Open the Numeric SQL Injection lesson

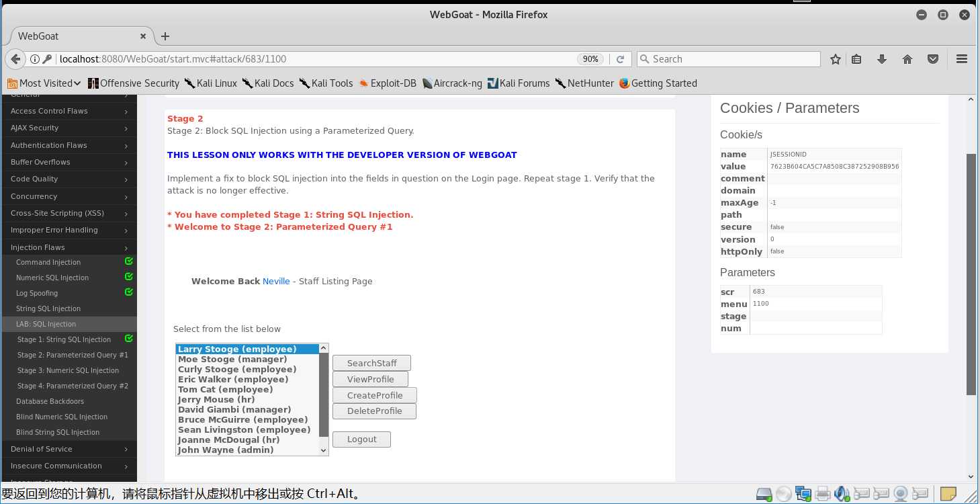tap(52, 278)
